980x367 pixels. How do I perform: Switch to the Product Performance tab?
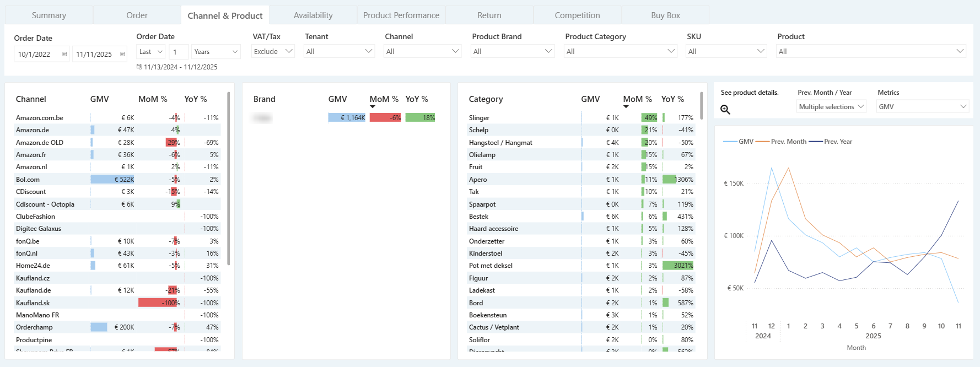(401, 15)
